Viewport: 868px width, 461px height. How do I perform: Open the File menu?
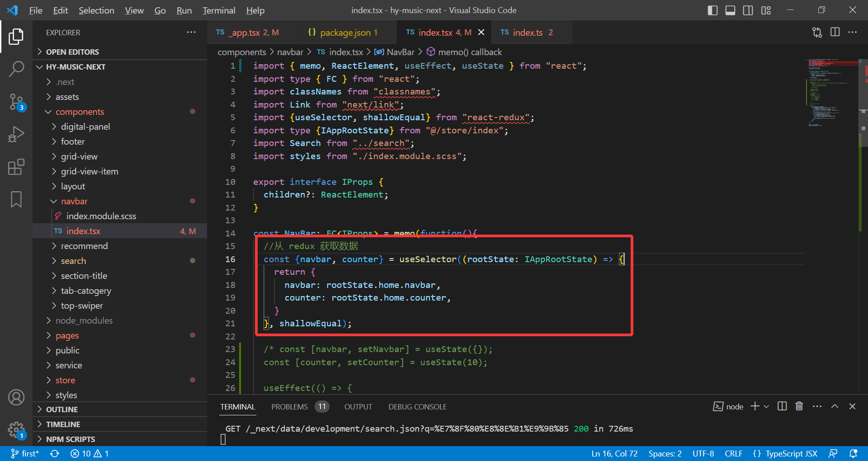point(35,10)
